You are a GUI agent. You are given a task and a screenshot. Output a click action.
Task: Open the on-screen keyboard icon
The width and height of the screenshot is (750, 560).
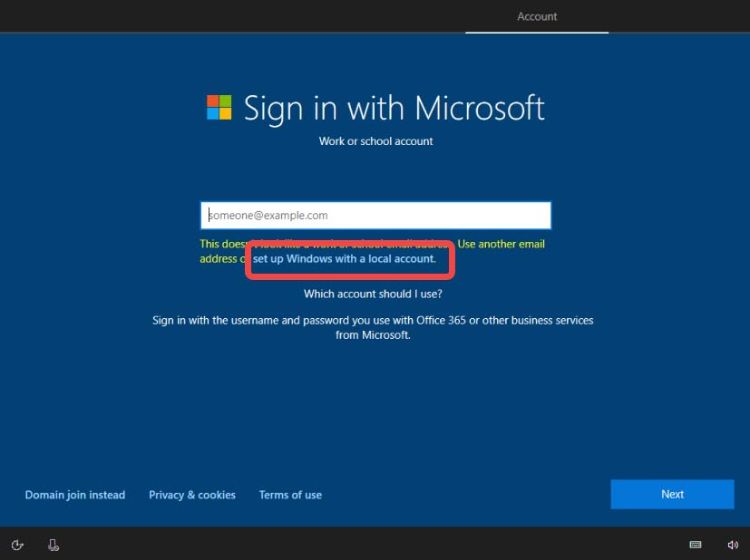click(x=695, y=545)
